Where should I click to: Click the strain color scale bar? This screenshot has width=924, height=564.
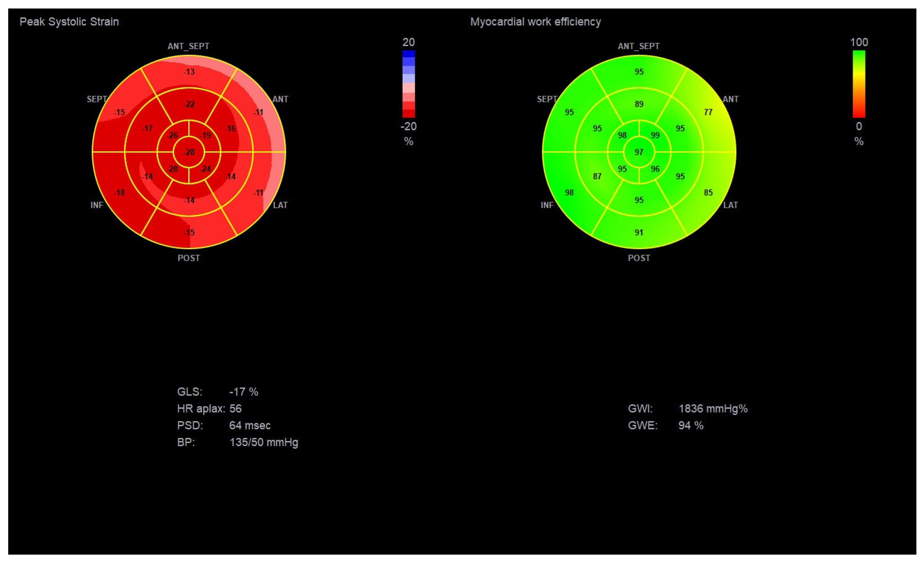coord(408,84)
